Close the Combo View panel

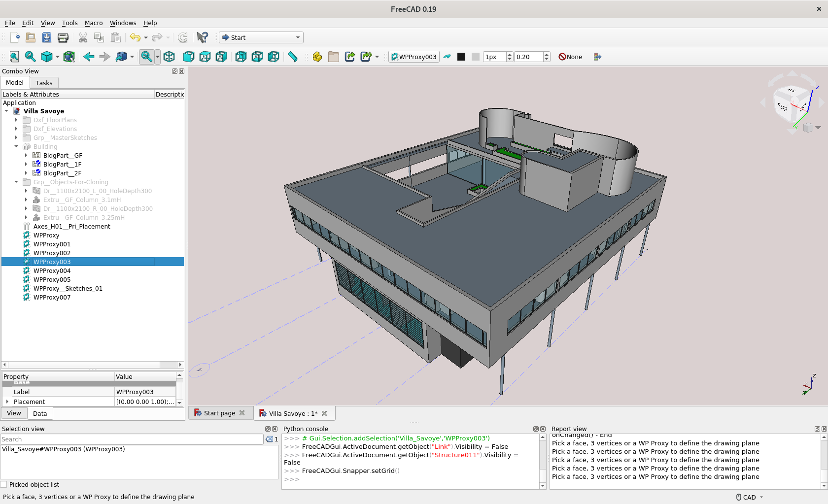(x=181, y=71)
